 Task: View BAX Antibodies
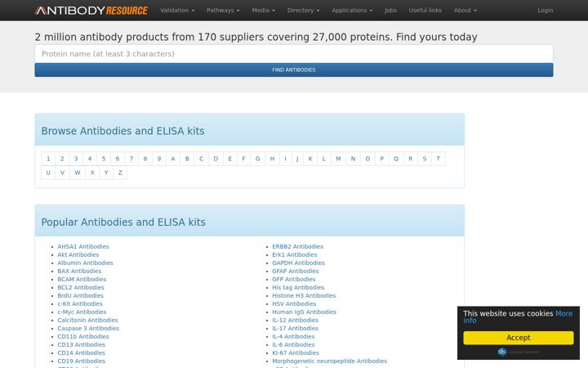coord(79,272)
